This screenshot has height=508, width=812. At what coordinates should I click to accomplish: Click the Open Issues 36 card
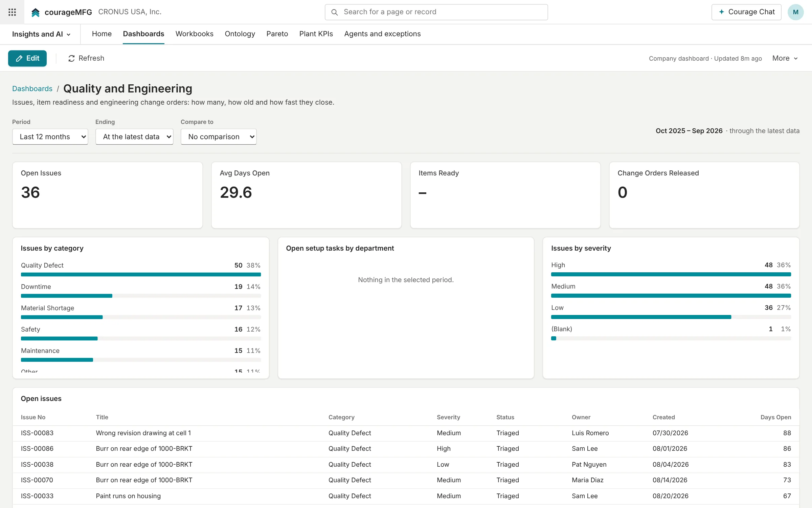(x=108, y=195)
